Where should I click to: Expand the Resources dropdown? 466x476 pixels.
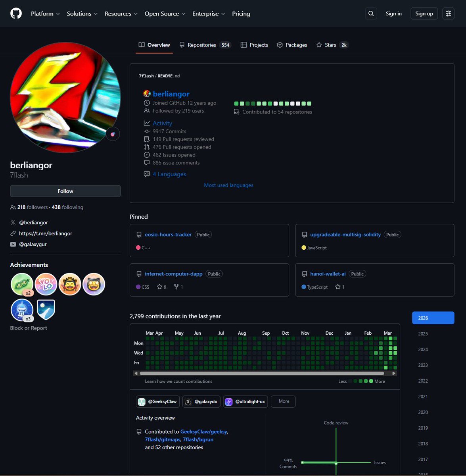tap(121, 13)
